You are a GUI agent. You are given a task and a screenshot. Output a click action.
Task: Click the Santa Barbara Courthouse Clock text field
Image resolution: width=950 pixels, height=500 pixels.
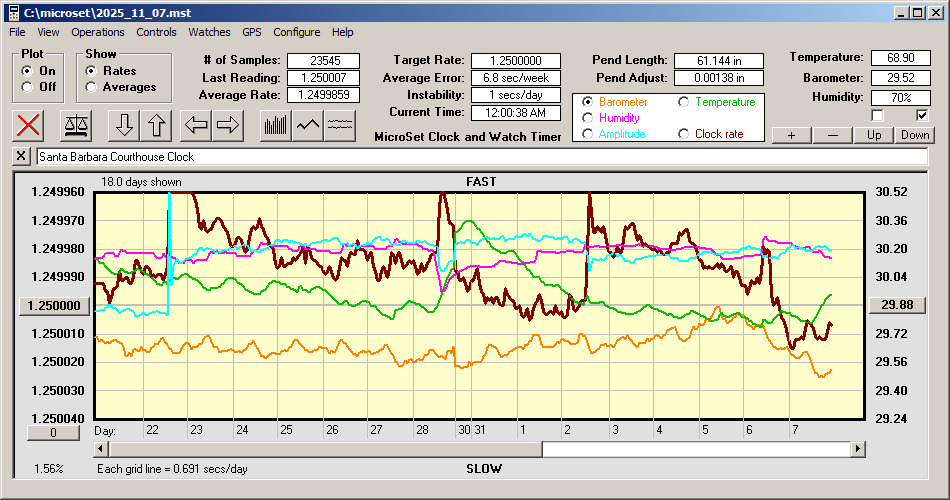coord(480,157)
